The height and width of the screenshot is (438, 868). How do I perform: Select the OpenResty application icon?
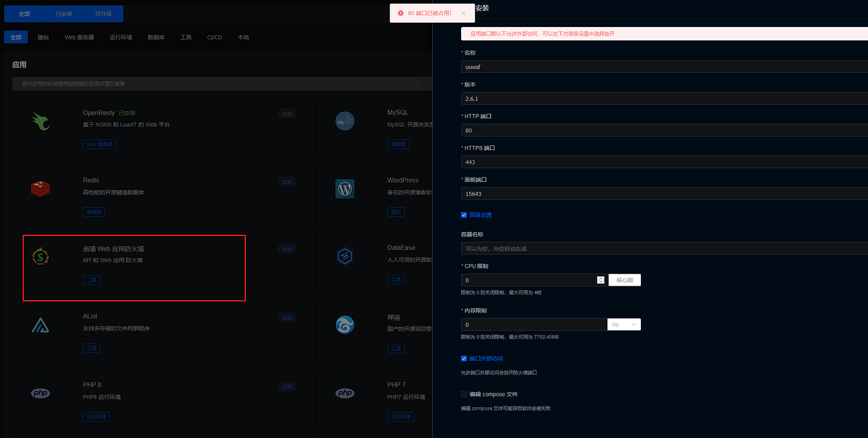tap(40, 120)
